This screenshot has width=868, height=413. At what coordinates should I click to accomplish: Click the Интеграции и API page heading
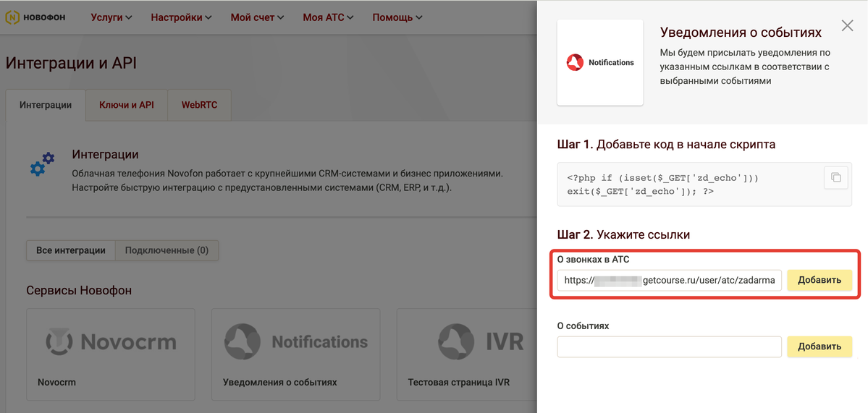tap(71, 63)
